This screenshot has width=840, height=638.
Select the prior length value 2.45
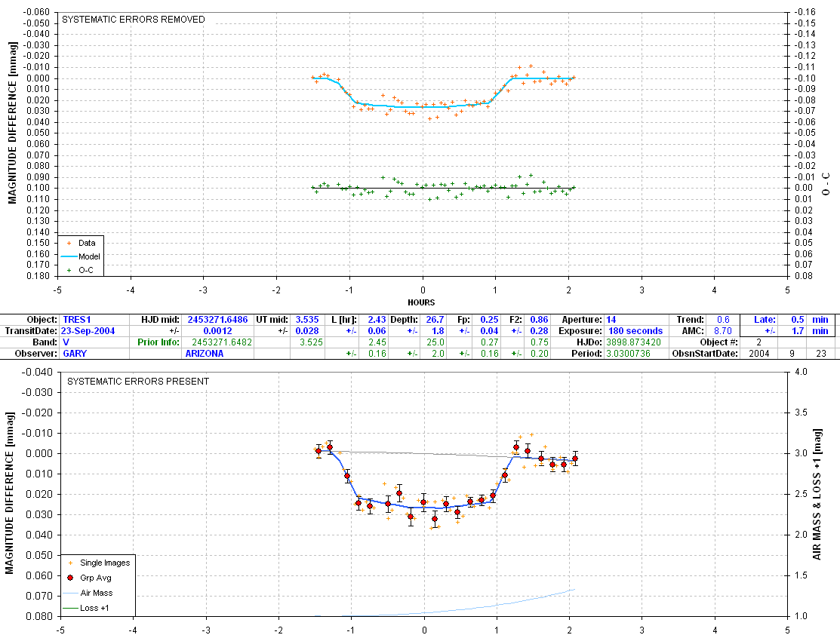[x=377, y=342]
